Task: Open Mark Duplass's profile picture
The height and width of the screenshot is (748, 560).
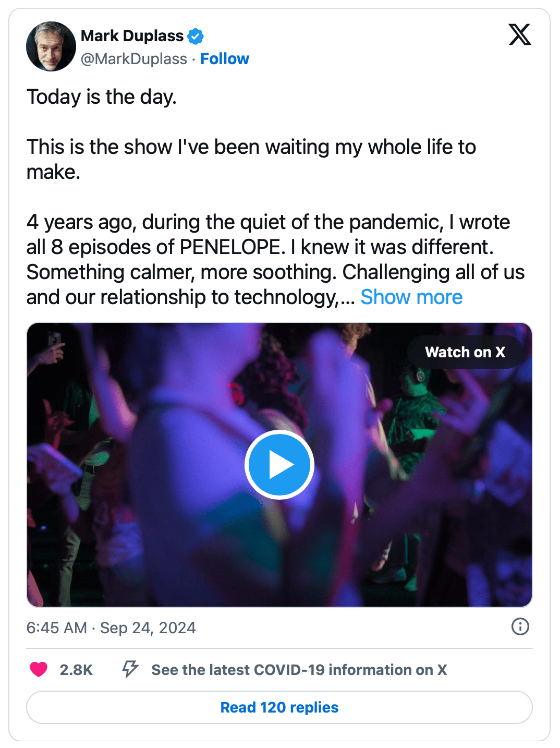Action: [51, 46]
